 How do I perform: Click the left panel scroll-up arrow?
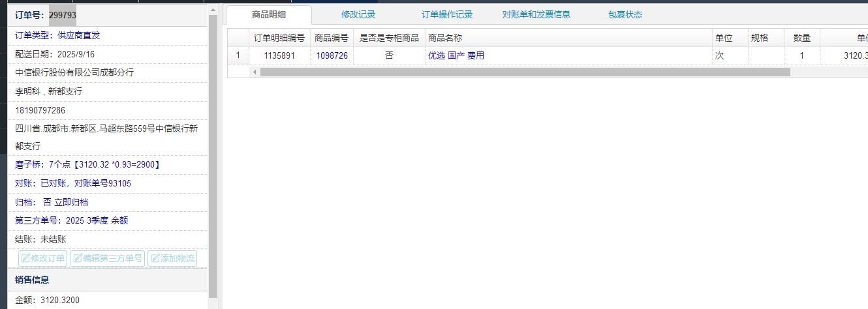click(213, 10)
